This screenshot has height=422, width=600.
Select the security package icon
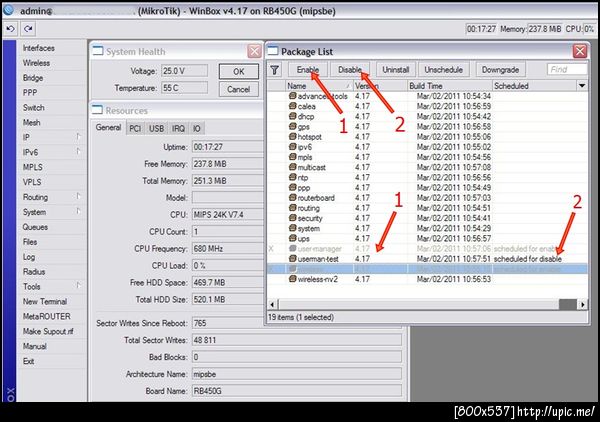click(x=292, y=218)
